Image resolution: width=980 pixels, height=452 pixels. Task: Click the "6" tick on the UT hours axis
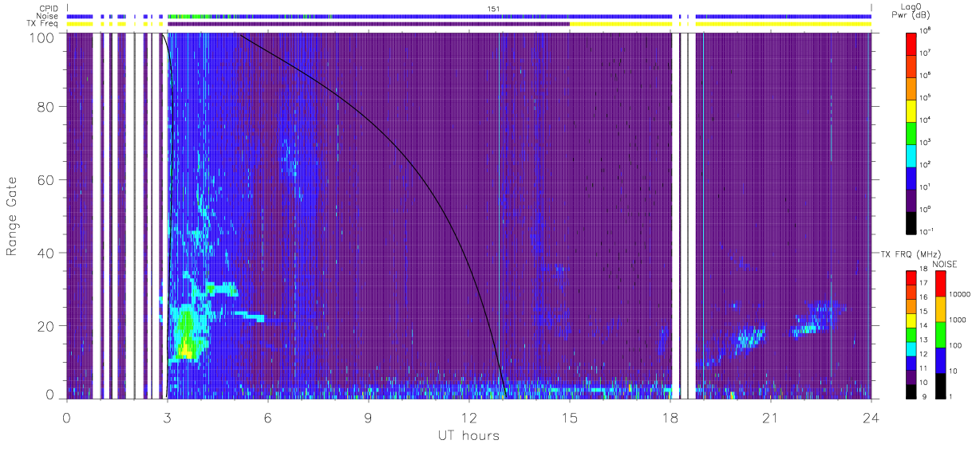point(268,417)
